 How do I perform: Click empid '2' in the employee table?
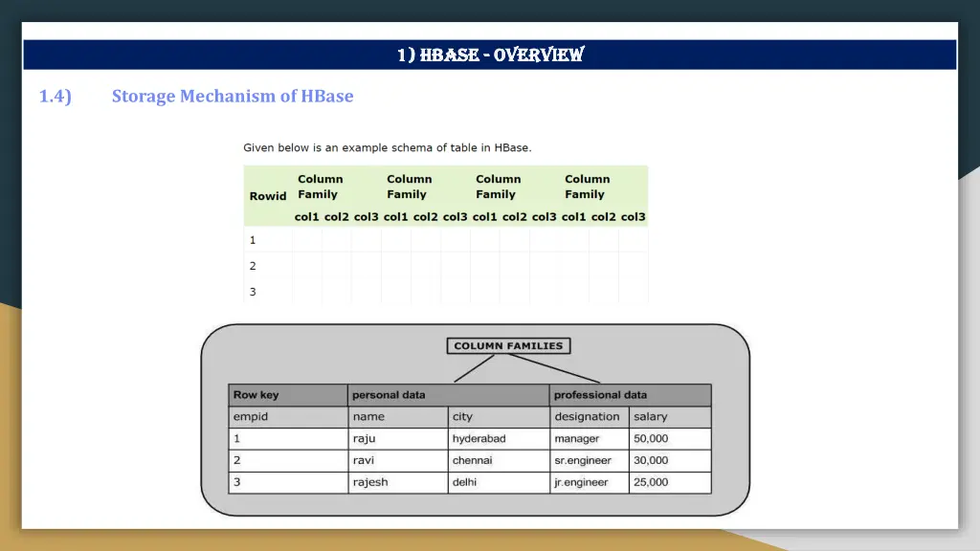tap(287, 460)
